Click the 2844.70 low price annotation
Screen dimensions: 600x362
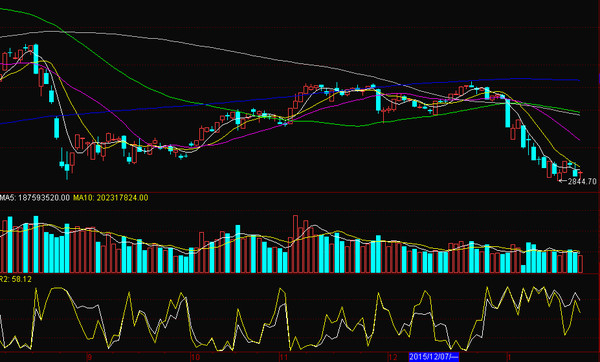pos(582,181)
